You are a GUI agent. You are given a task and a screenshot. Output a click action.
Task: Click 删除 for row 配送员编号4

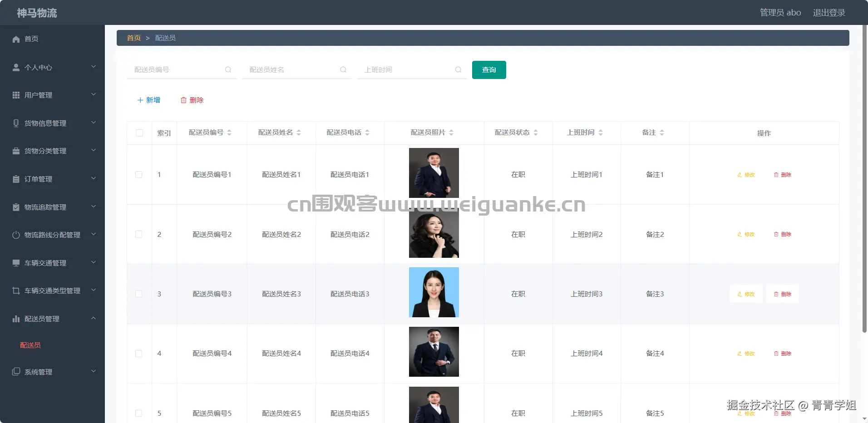pos(783,354)
